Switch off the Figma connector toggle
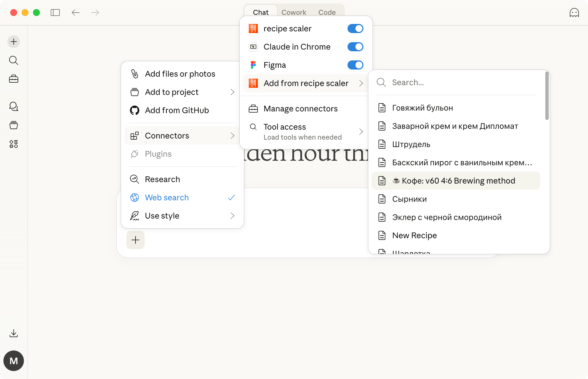Image resolution: width=588 pixels, height=379 pixels. (355, 65)
